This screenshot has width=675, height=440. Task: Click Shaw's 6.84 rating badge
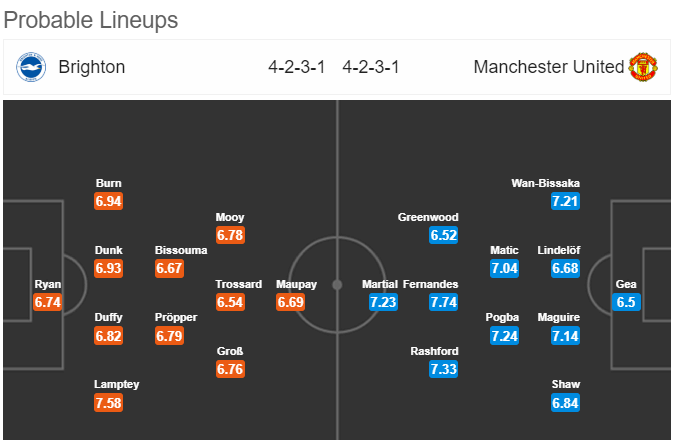(565, 403)
